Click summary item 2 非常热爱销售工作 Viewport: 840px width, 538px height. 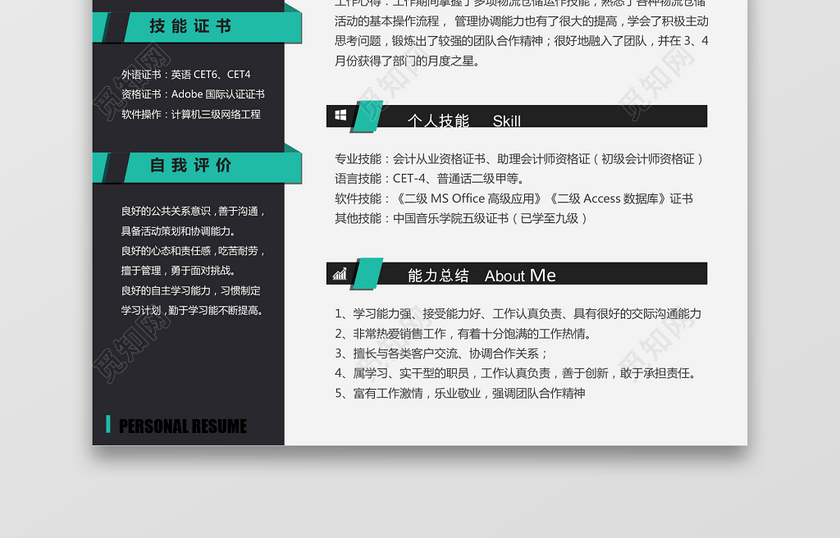463,334
